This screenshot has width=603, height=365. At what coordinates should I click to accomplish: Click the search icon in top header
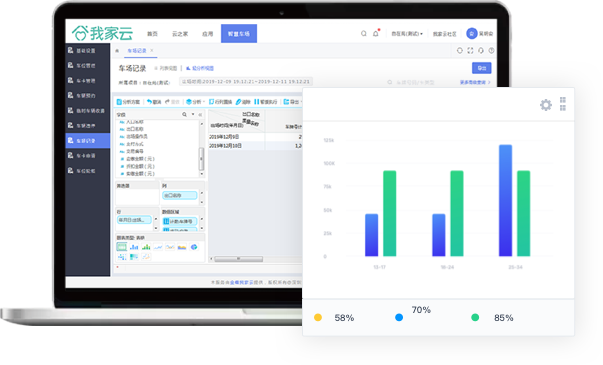pyautogui.click(x=363, y=33)
